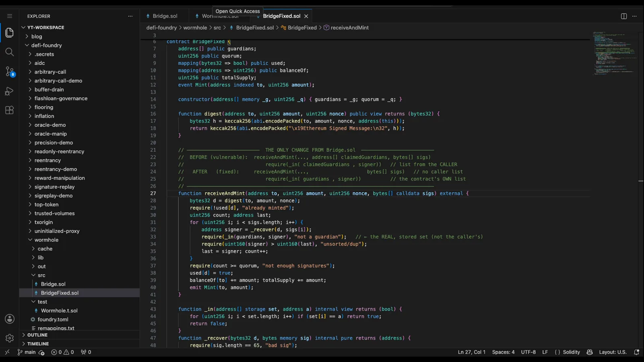Open the notifications bell icon

[x=637, y=352]
